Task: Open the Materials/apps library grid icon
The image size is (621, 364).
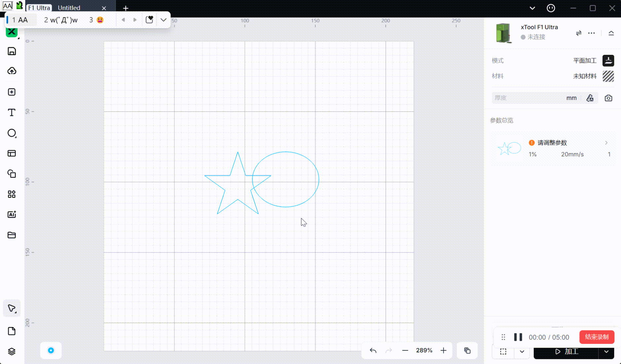Action: pos(12,194)
